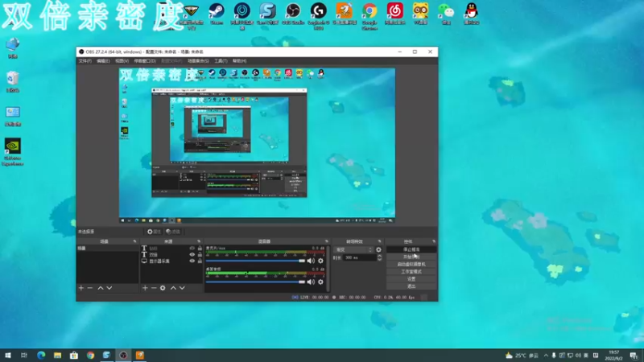This screenshot has height=362, width=644.
Task: Toggle lock on second text source
Action: tap(200, 254)
